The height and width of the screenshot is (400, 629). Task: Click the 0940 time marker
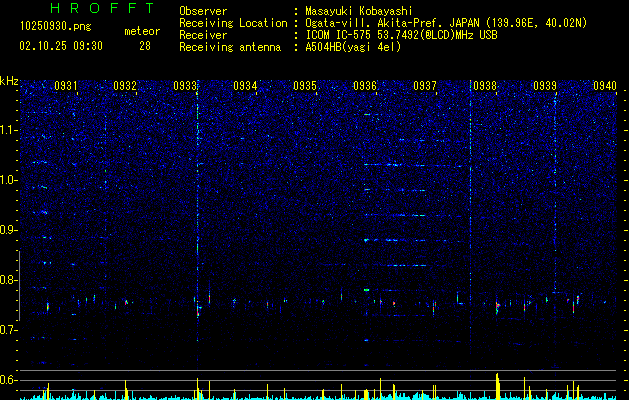pyautogui.click(x=605, y=86)
